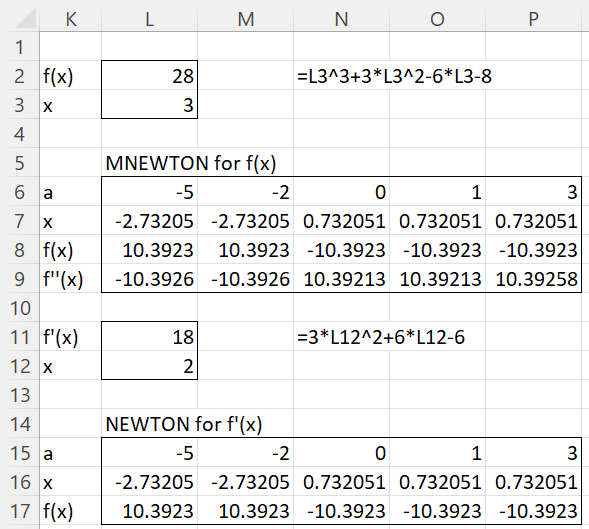
Task: Click cell L2 showing 28
Action: point(150,76)
